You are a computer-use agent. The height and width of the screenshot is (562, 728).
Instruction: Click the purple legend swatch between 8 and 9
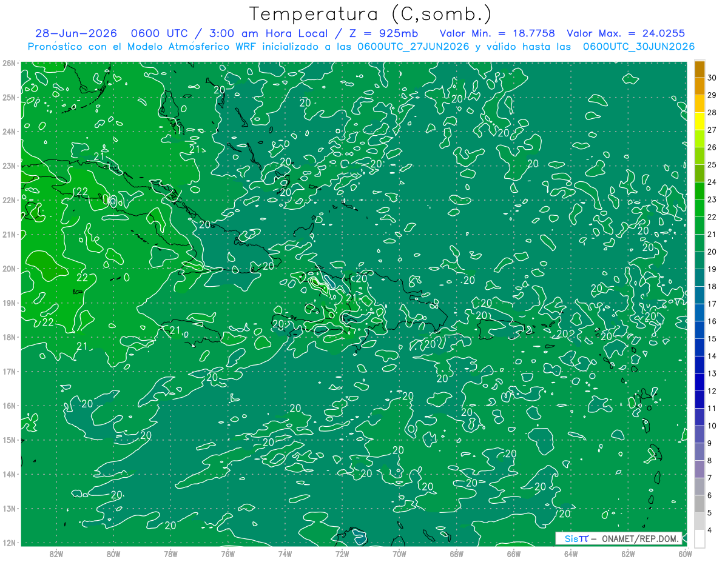pyautogui.click(x=699, y=452)
